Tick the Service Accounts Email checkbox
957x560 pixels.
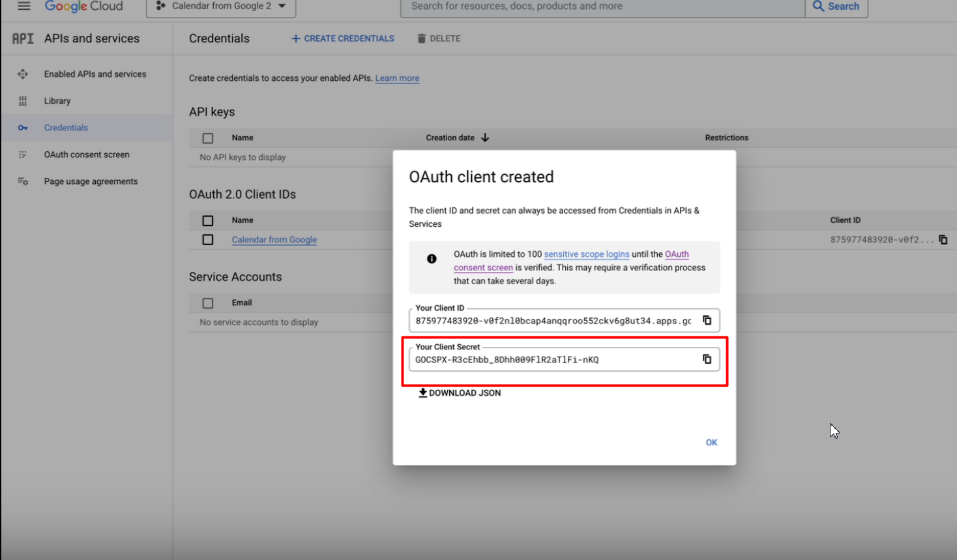(x=208, y=303)
